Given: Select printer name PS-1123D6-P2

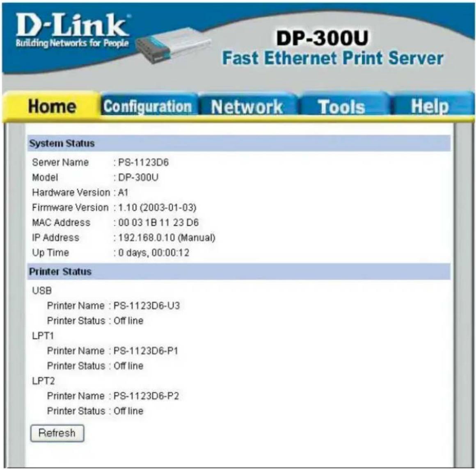Looking at the screenshot, I should click(146, 396).
